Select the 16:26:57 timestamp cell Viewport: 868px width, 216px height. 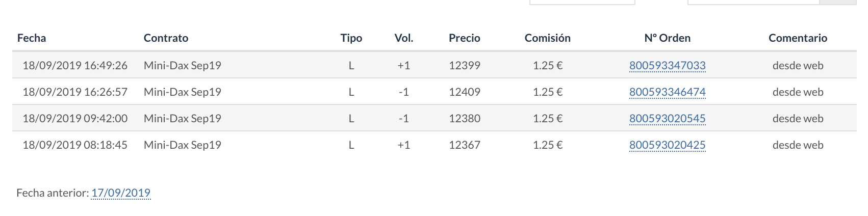75,92
